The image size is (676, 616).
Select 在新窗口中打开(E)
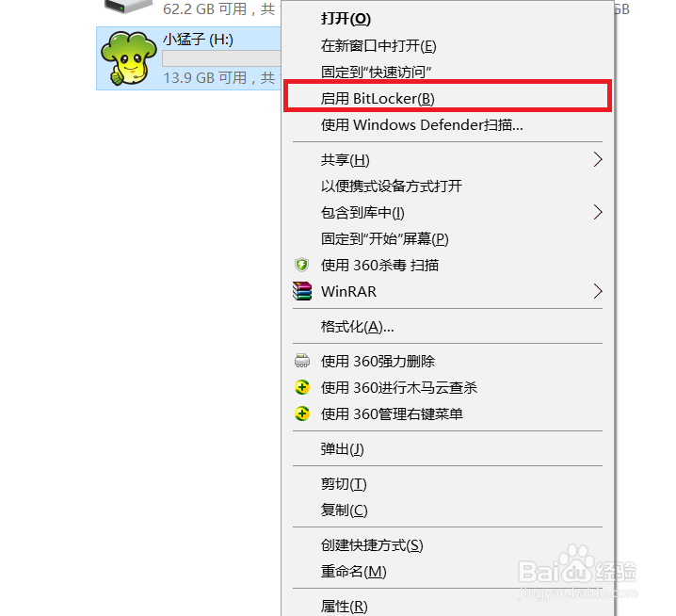click(447, 46)
